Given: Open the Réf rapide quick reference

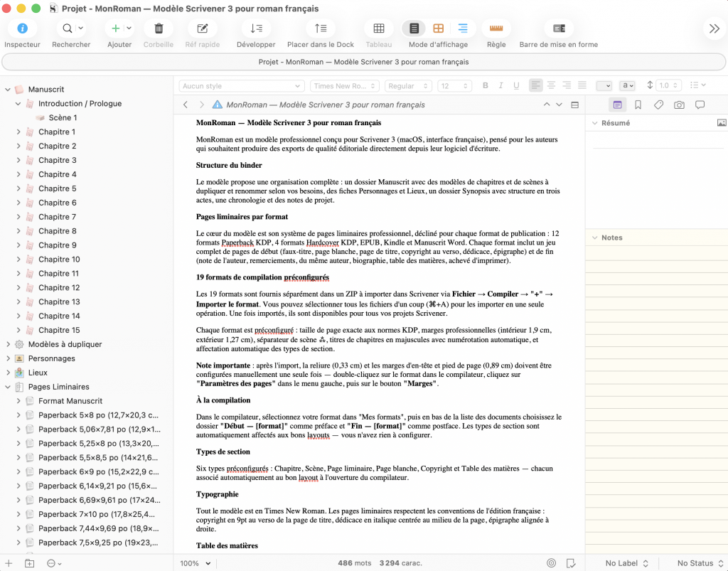Looking at the screenshot, I should pyautogui.click(x=202, y=28).
